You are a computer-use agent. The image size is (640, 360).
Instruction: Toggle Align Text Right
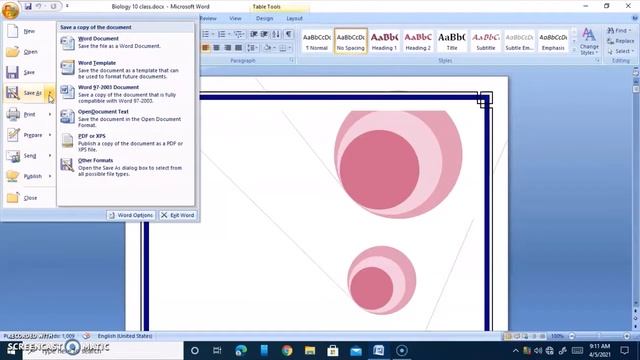click(x=227, y=48)
